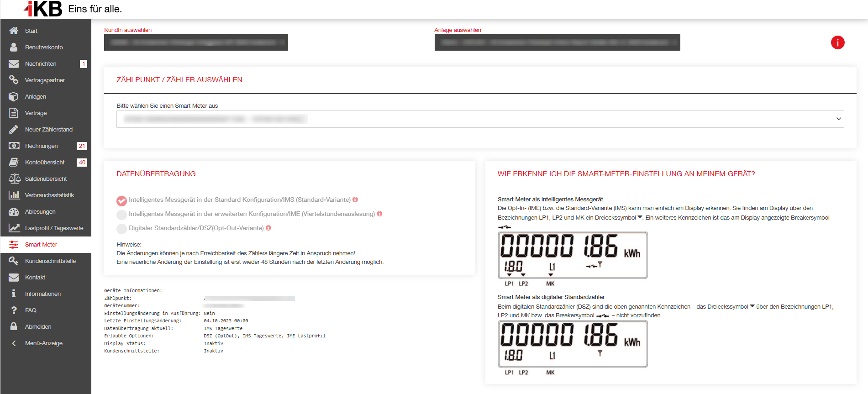The width and height of the screenshot is (868, 394).
Task: Click the red info icon at top right
Action: click(x=837, y=42)
